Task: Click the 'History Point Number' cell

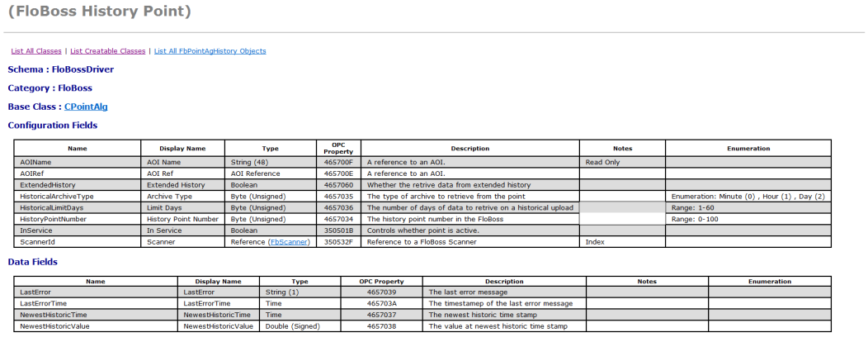Action: [x=182, y=219]
